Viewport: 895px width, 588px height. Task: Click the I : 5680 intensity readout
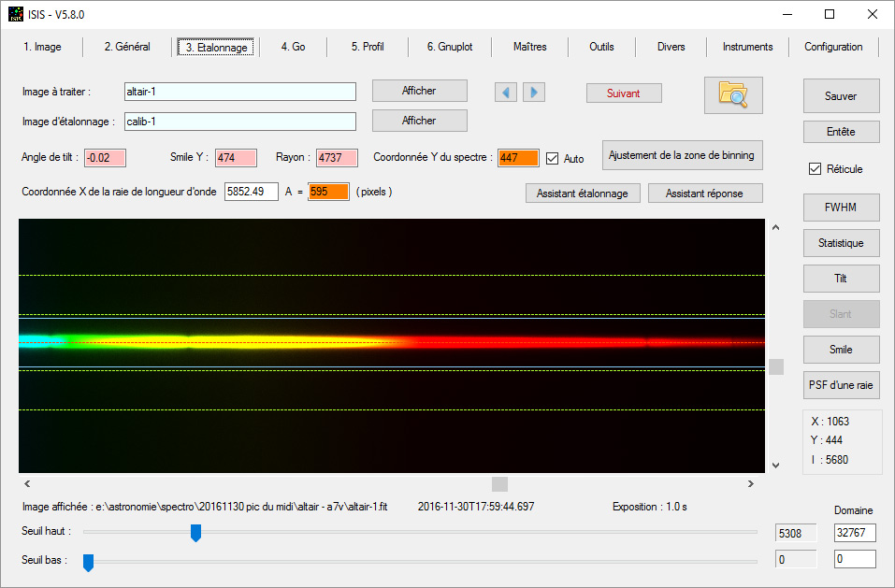pyautogui.click(x=830, y=460)
